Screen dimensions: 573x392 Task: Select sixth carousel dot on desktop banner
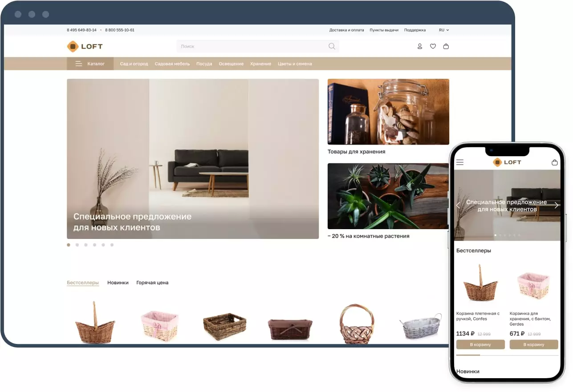tap(112, 245)
